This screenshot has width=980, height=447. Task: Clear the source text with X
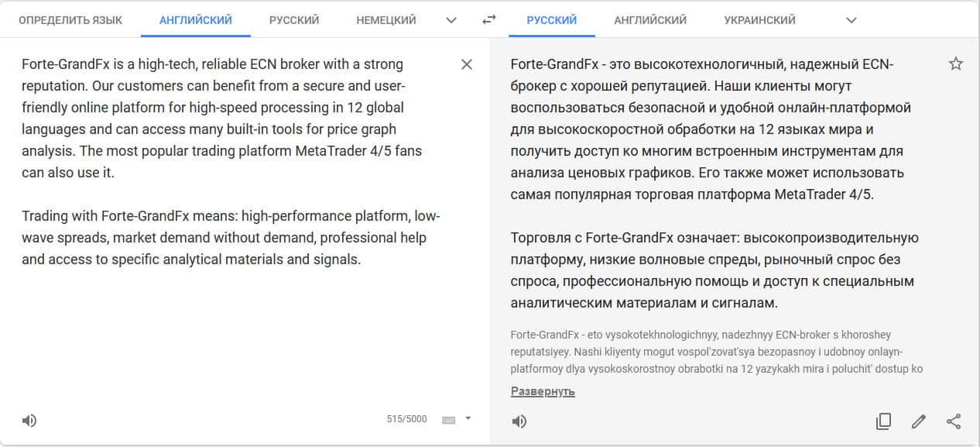coord(467,64)
